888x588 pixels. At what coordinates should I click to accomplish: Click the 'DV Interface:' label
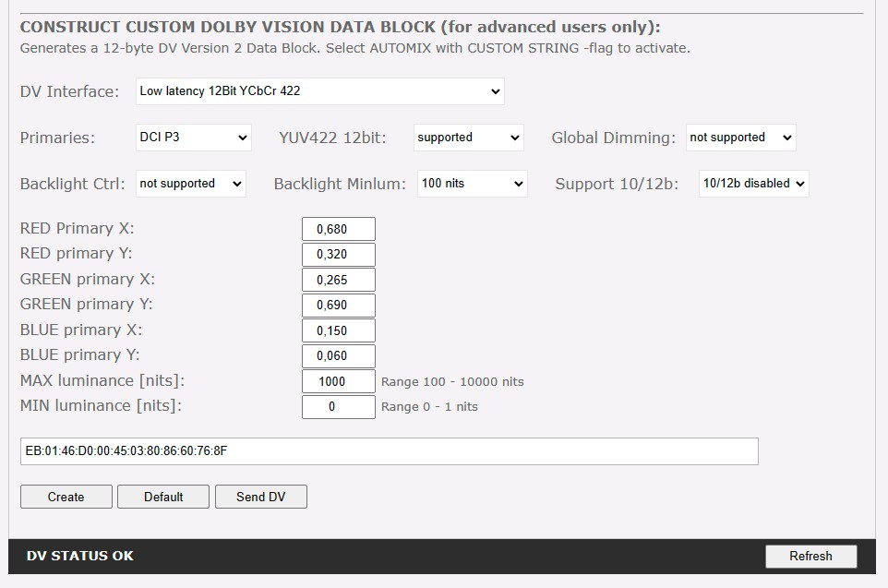tap(69, 91)
